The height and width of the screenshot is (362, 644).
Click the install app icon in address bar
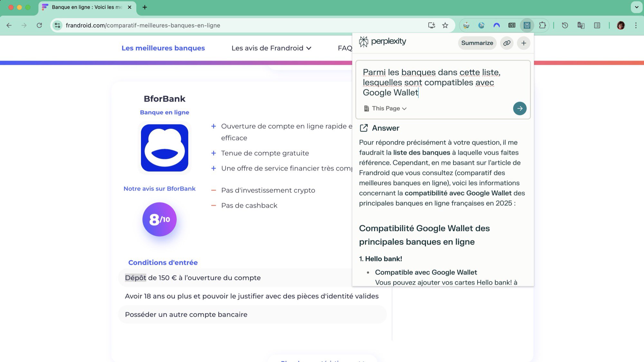[x=431, y=25]
